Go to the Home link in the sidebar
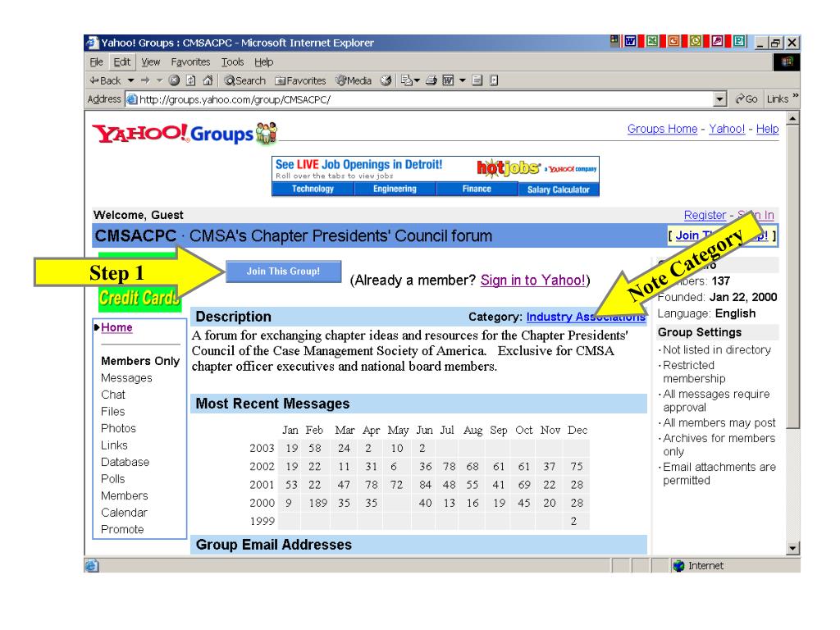 (x=116, y=327)
